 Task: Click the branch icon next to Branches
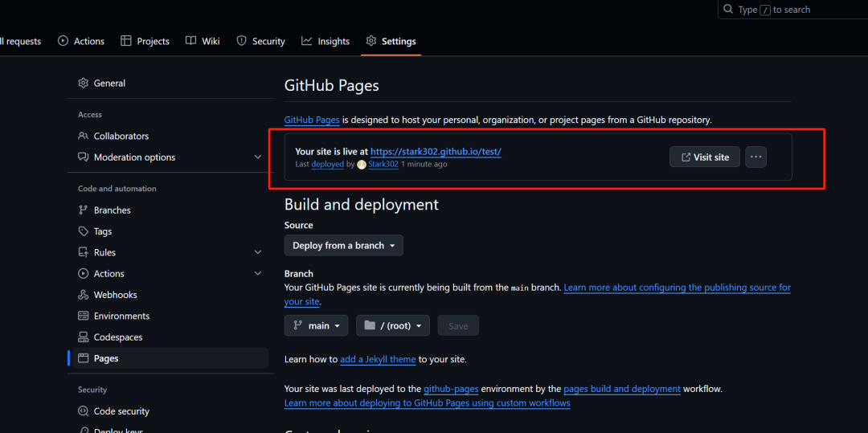click(83, 210)
